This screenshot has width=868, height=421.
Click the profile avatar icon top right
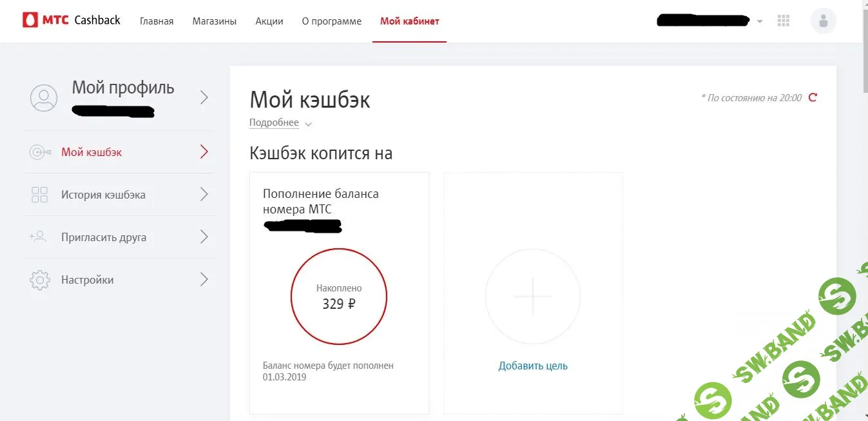click(x=823, y=21)
